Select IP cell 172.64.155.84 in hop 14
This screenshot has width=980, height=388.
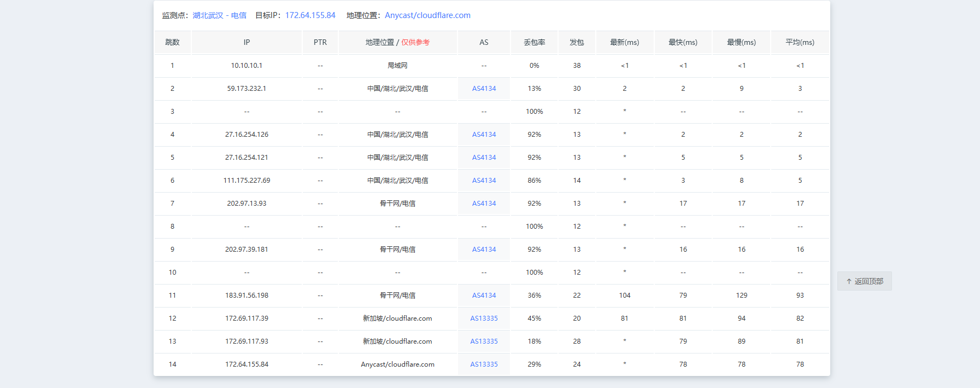[x=247, y=364]
